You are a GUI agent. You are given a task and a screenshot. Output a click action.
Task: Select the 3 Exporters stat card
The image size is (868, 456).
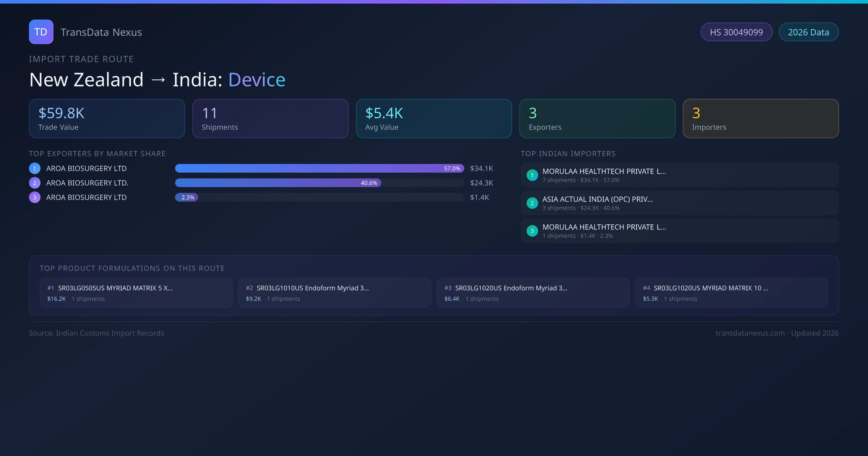[597, 119]
